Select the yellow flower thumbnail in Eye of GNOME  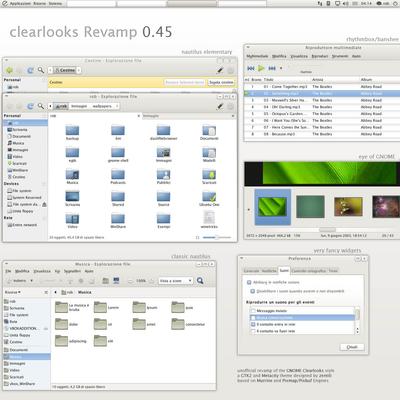pos(348,207)
